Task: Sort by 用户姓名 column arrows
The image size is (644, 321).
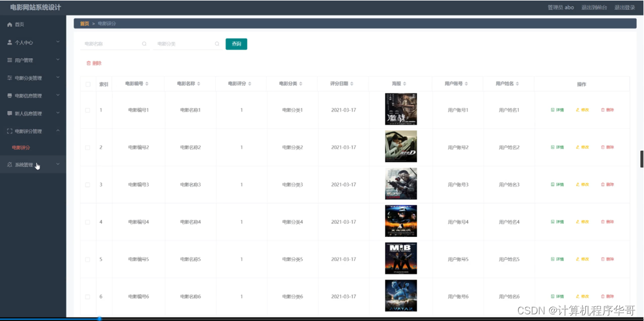Action: (x=518, y=84)
